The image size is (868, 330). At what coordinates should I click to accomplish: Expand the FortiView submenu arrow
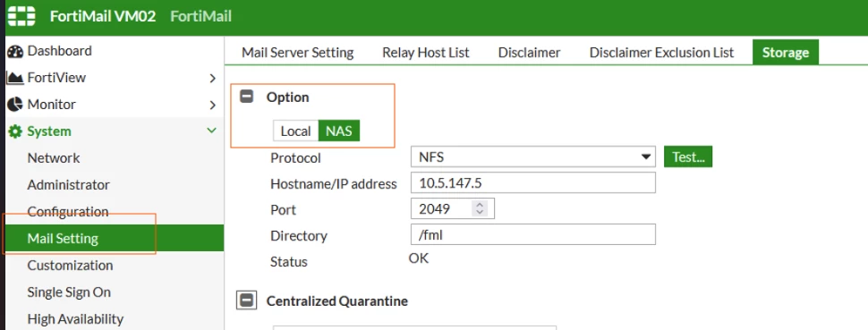pos(213,79)
